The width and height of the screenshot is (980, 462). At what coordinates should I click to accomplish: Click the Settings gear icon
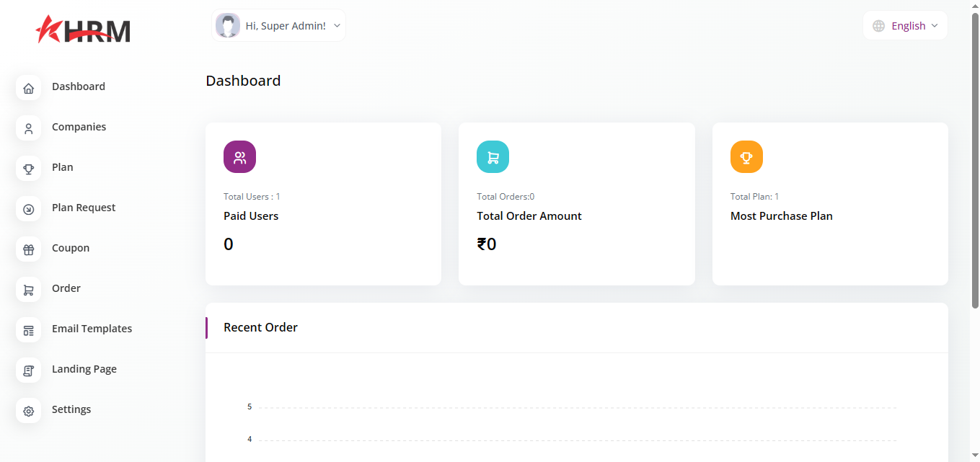pyautogui.click(x=28, y=411)
